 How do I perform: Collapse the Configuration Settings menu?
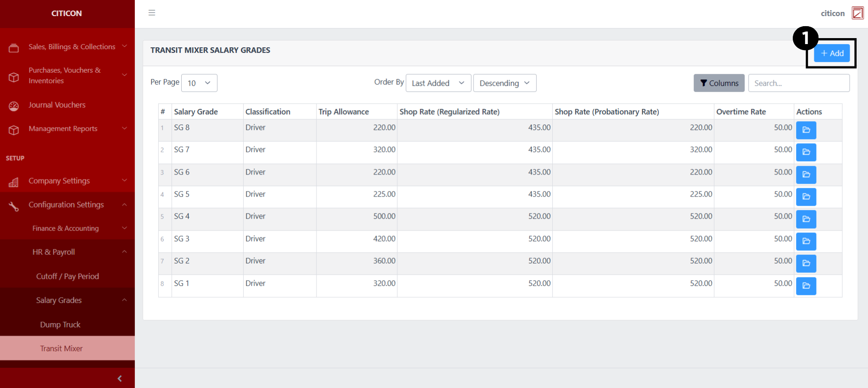[x=124, y=204]
